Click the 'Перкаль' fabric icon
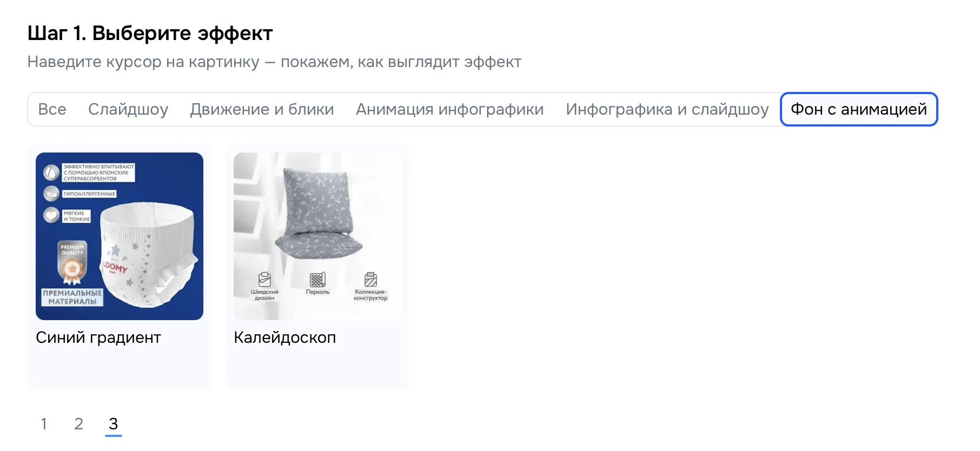 pyautogui.click(x=317, y=280)
